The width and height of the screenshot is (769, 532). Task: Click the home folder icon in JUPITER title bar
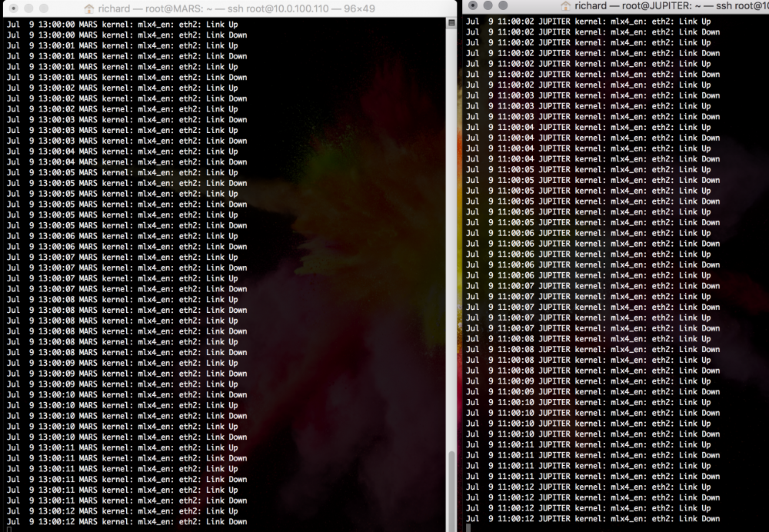tap(565, 5)
